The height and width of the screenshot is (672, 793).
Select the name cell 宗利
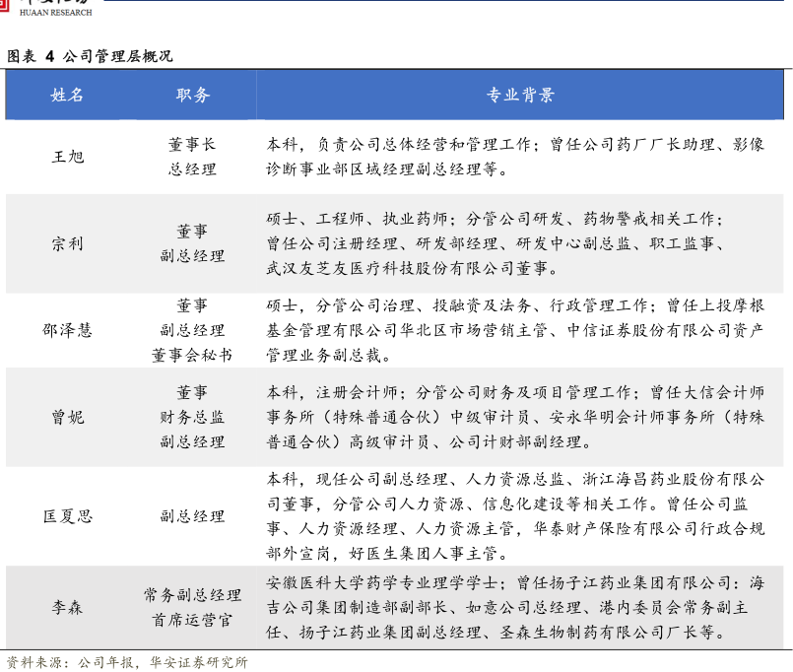pos(67,244)
